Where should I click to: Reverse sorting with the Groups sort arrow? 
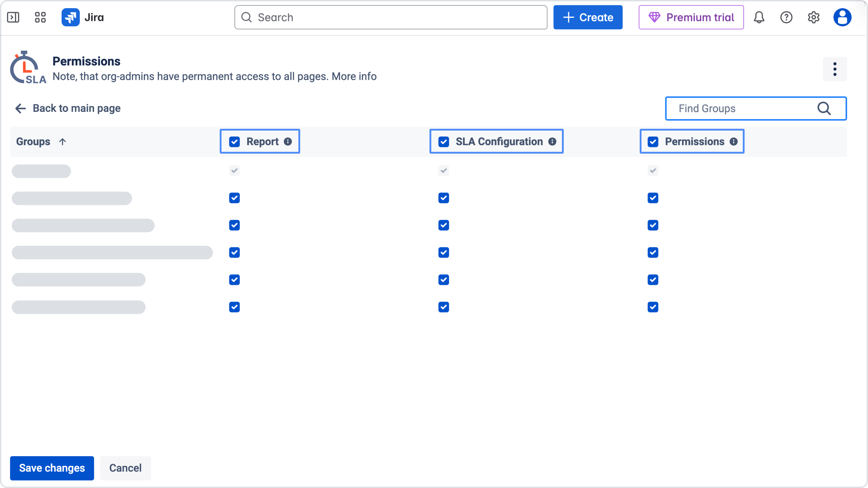coord(63,141)
